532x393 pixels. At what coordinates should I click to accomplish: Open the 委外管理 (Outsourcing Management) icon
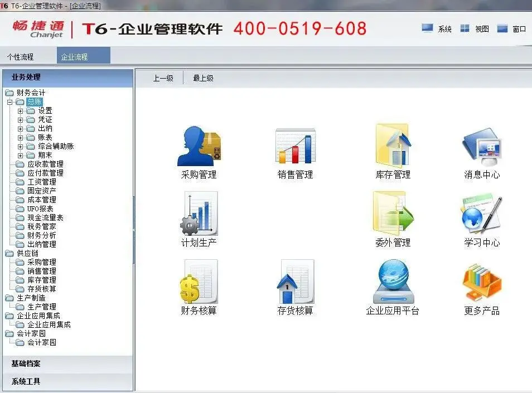pos(393,215)
